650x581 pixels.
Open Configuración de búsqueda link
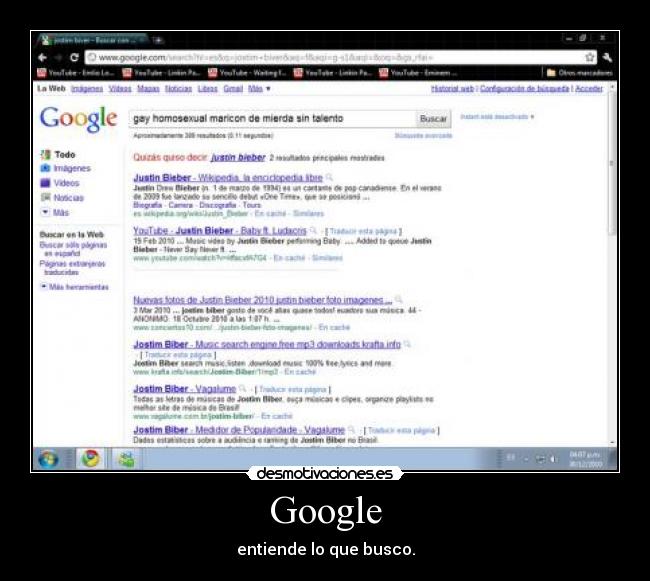click(524, 89)
